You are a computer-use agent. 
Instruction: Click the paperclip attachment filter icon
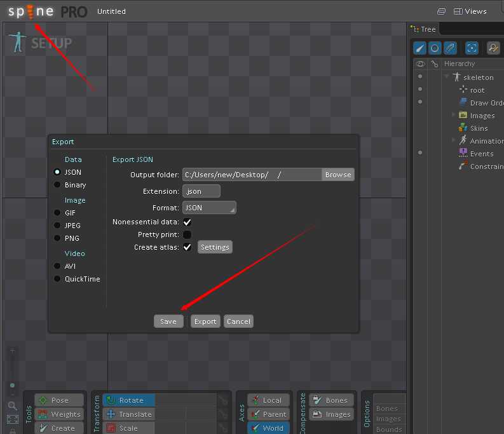point(450,48)
